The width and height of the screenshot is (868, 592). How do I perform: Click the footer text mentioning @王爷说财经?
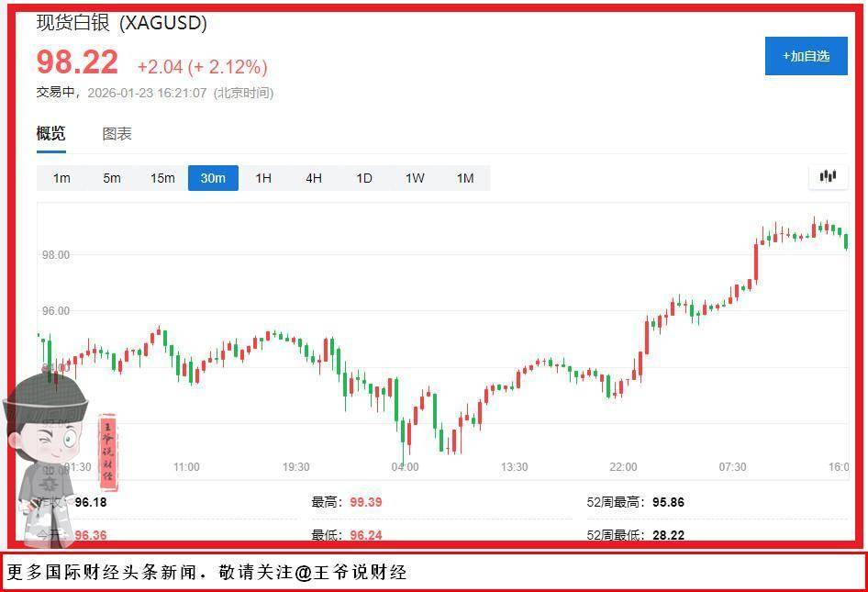[206, 573]
